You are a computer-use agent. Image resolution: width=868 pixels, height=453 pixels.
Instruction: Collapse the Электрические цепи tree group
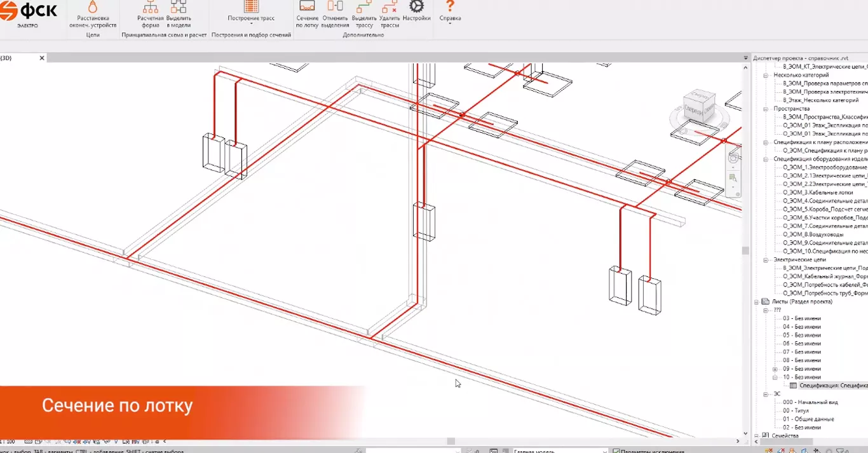point(766,260)
